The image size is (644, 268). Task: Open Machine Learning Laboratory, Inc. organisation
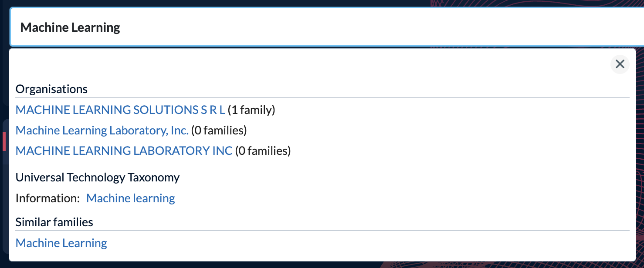(x=102, y=130)
